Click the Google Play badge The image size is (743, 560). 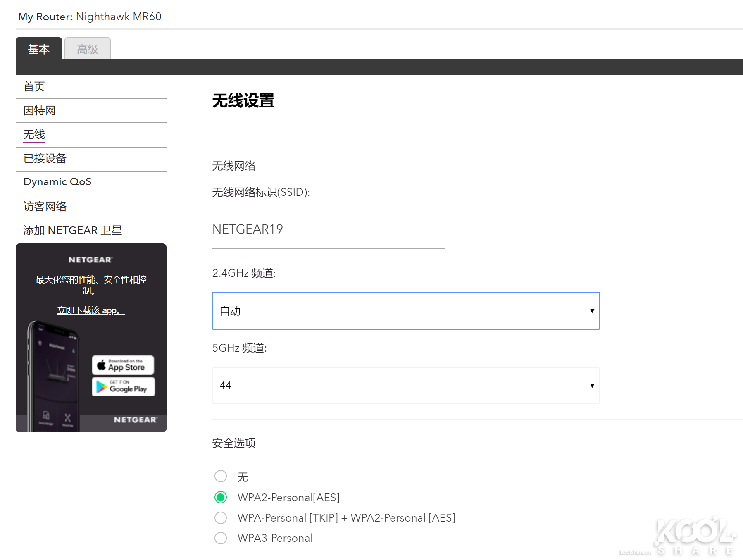pyautogui.click(x=123, y=387)
